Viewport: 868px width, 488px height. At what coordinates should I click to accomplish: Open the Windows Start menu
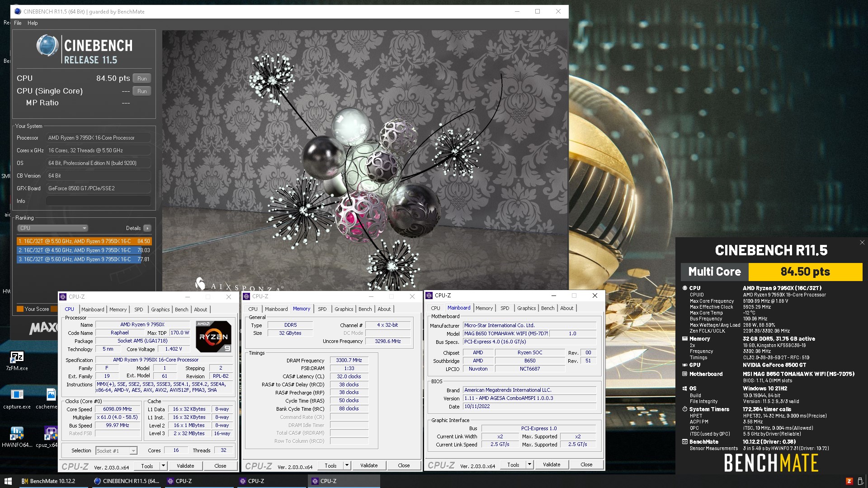[x=8, y=481]
